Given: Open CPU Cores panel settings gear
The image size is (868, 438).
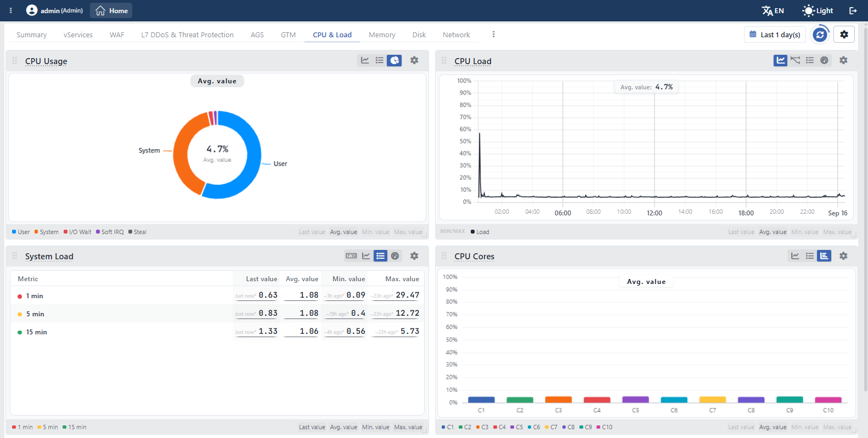Looking at the screenshot, I should 843,256.
